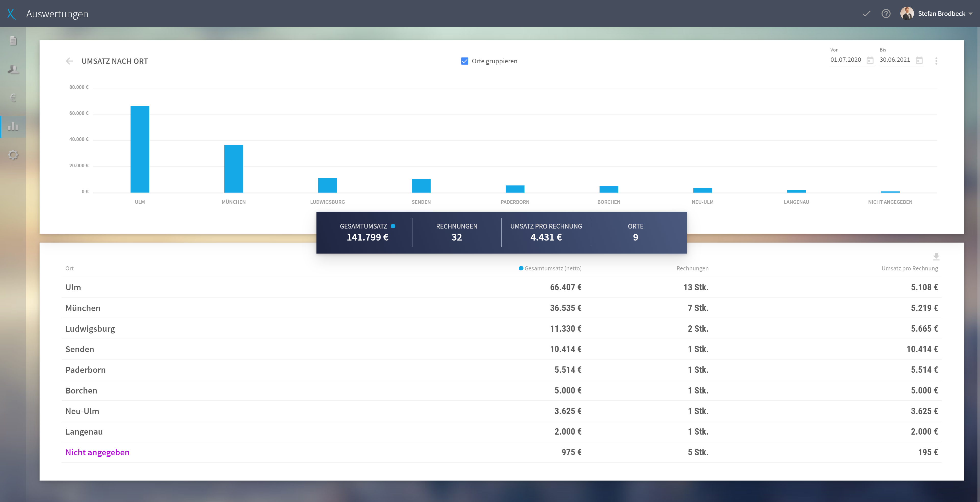
Task: Click the Borchen bar in chart
Action: 609,189
